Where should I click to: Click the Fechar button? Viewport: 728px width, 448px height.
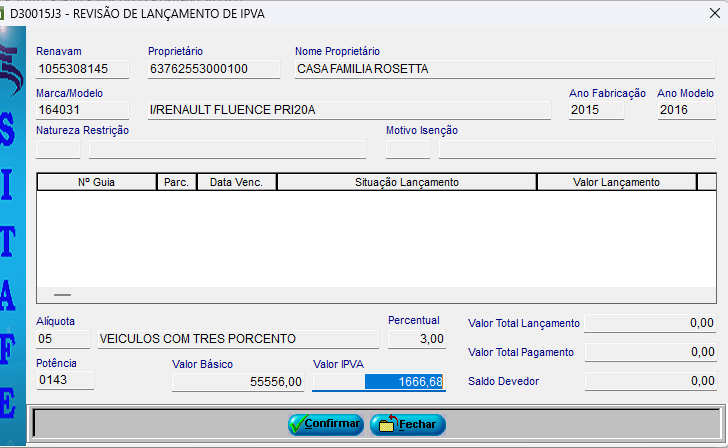(407, 424)
